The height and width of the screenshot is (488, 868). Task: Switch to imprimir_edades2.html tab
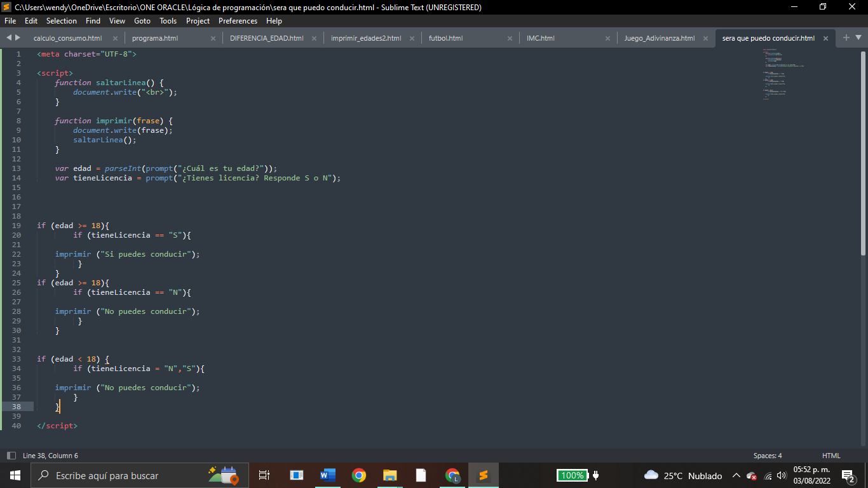(366, 38)
